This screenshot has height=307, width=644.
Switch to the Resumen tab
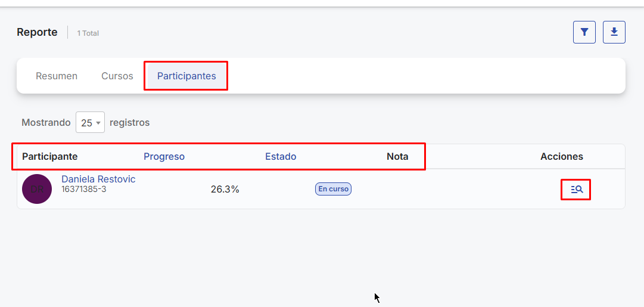coord(57,76)
